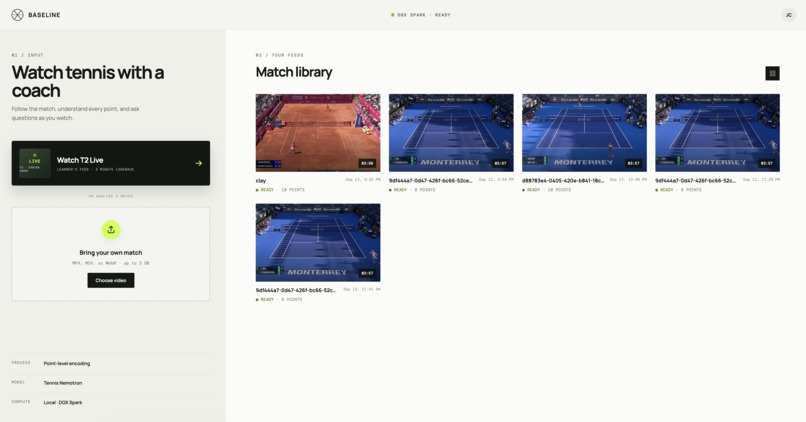The height and width of the screenshot is (422, 806).
Task: Open Watch T2 Live feed
Action: [111, 163]
